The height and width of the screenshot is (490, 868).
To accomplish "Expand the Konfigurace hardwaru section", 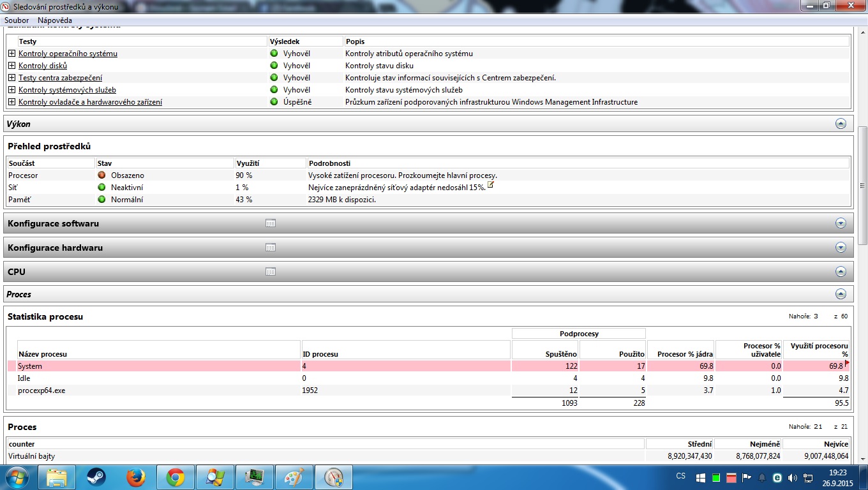I will pyautogui.click(x=841, y=248).
